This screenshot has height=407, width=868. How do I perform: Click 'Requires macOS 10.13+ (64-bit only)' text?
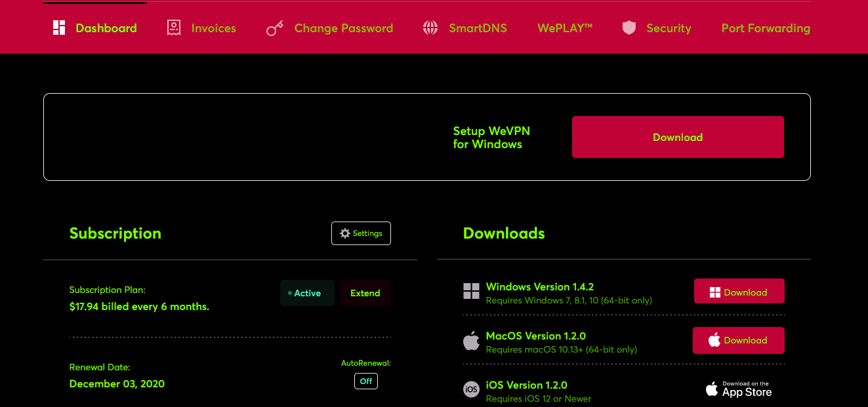point(562,350)
